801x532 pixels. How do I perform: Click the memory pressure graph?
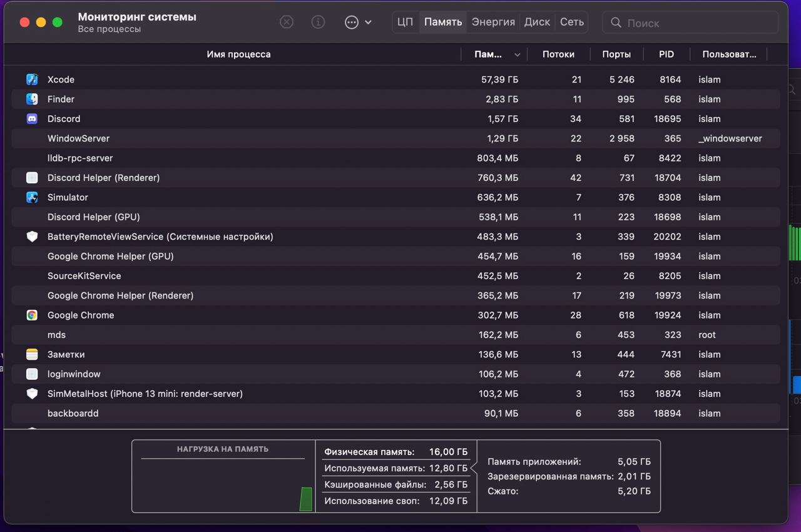point(223,486)
